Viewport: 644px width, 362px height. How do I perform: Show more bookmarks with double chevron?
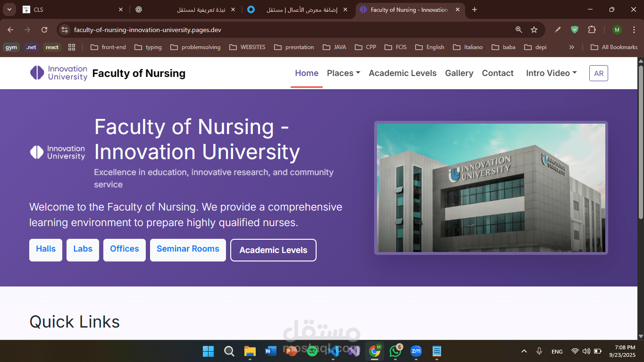[572, 47]
